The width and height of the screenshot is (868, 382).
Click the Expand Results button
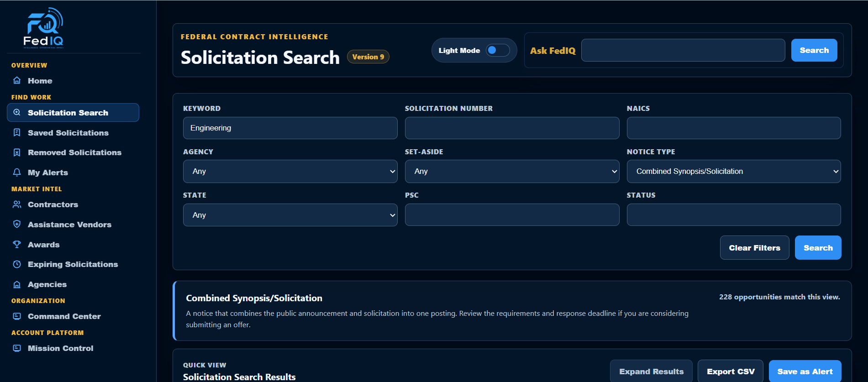[x=651, y=372]
